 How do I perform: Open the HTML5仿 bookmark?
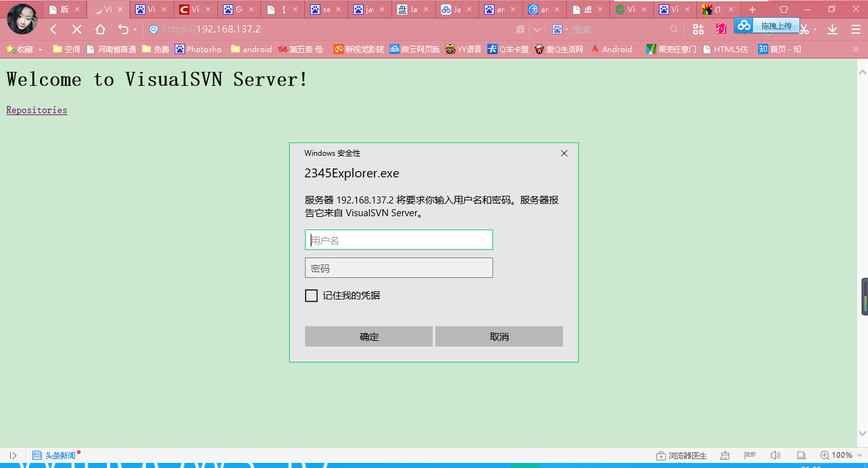pyautogui.click(x=726, y=49)
